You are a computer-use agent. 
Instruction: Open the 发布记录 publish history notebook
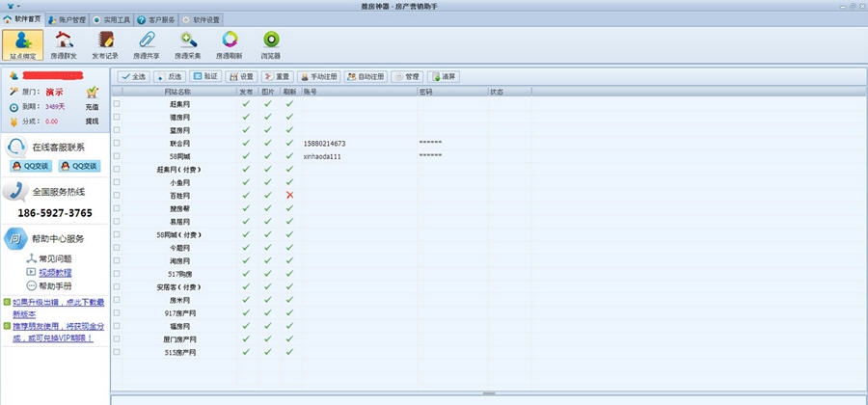[105, 44]
